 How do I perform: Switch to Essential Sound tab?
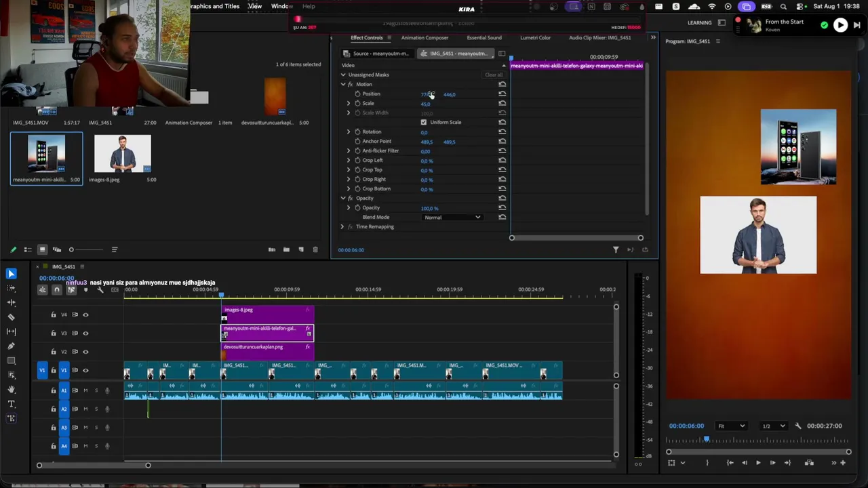pos(484,38)
